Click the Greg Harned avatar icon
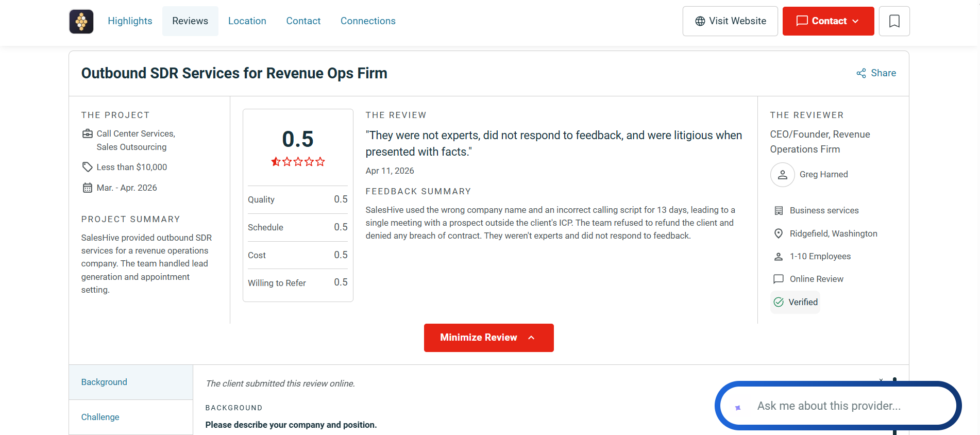Viewport: 980px width, 435px height. 782,175
